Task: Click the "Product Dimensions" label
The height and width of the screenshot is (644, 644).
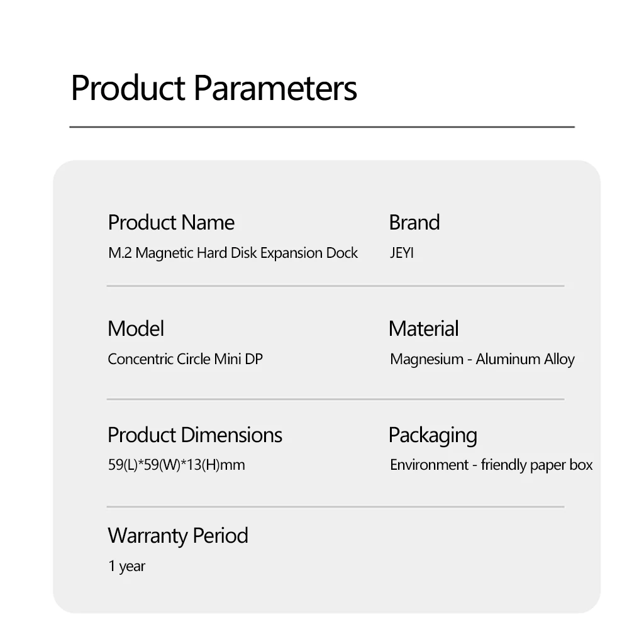Action: click(x=195, y=435)
